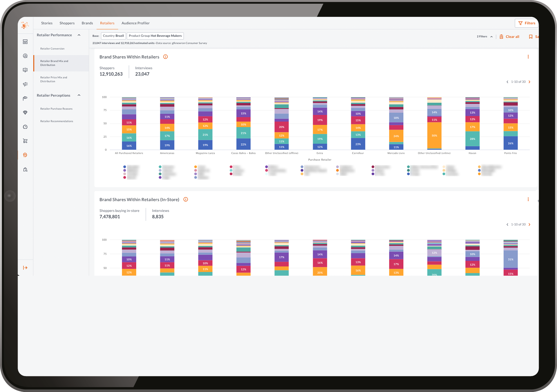Collapse the Retailer Perceptions section
557x392 pixels.
79,95
